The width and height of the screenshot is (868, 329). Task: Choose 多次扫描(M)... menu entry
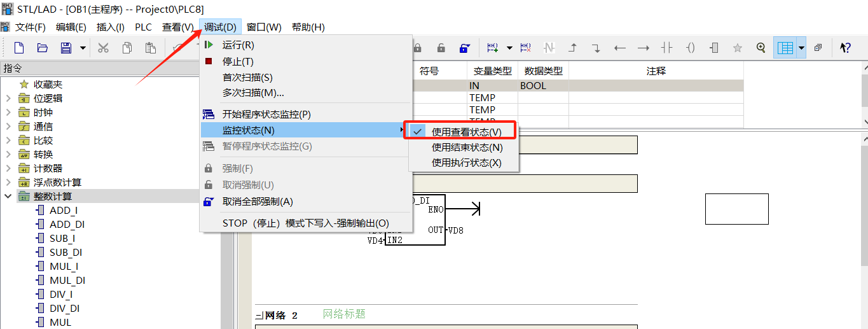click(x=307, y=93)
